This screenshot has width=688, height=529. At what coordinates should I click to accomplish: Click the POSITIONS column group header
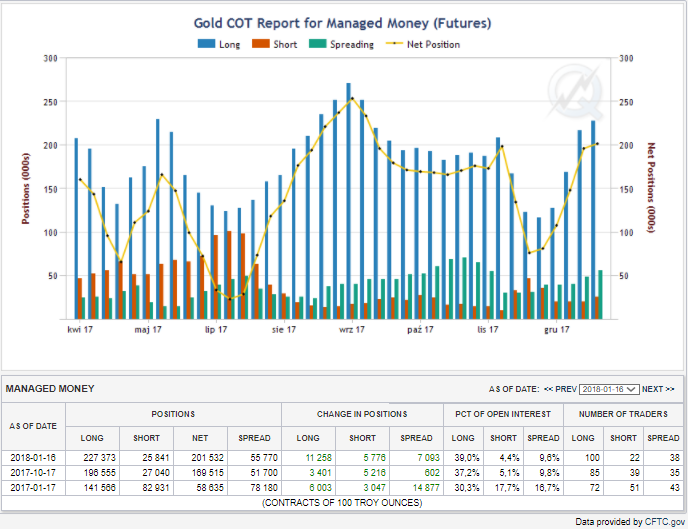click(173, 414)
